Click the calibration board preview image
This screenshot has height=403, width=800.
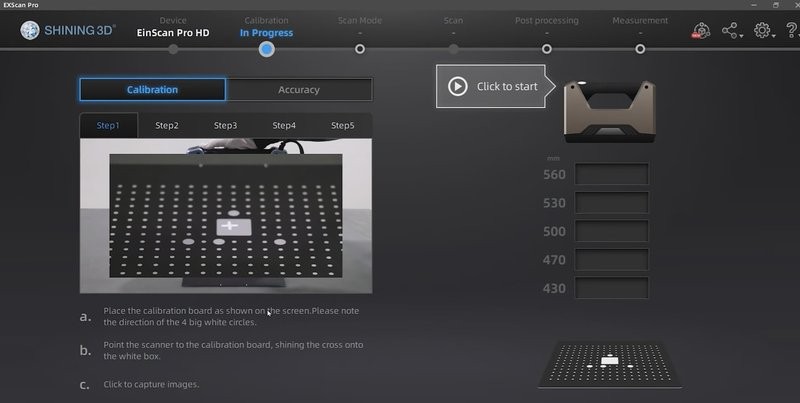[610, 365]
